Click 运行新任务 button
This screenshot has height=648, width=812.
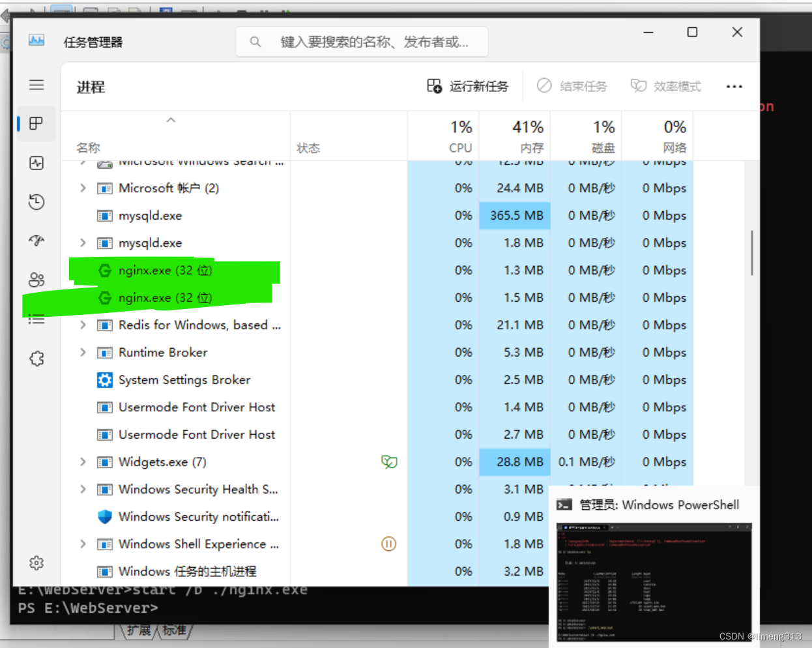[468, 86]
